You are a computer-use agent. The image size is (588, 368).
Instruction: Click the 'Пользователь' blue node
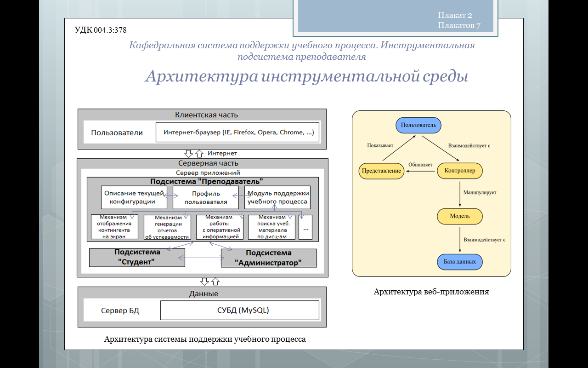(x=418, y=125)
